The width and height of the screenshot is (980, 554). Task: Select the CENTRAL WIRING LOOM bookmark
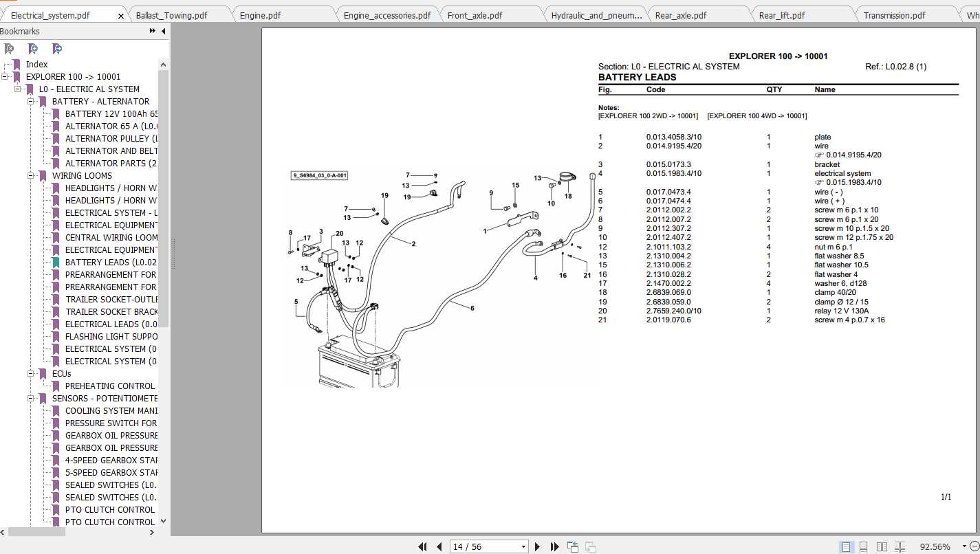click(x=111, y=238)
